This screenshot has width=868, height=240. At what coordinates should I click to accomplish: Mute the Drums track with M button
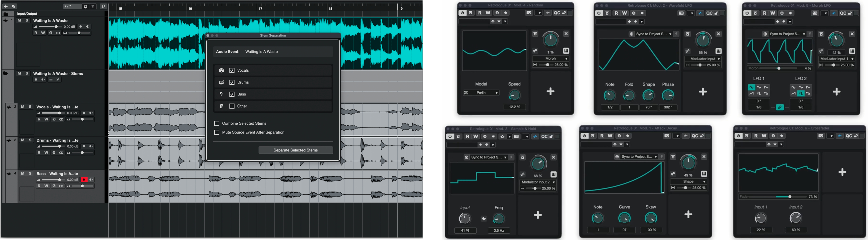coord(22,140)
